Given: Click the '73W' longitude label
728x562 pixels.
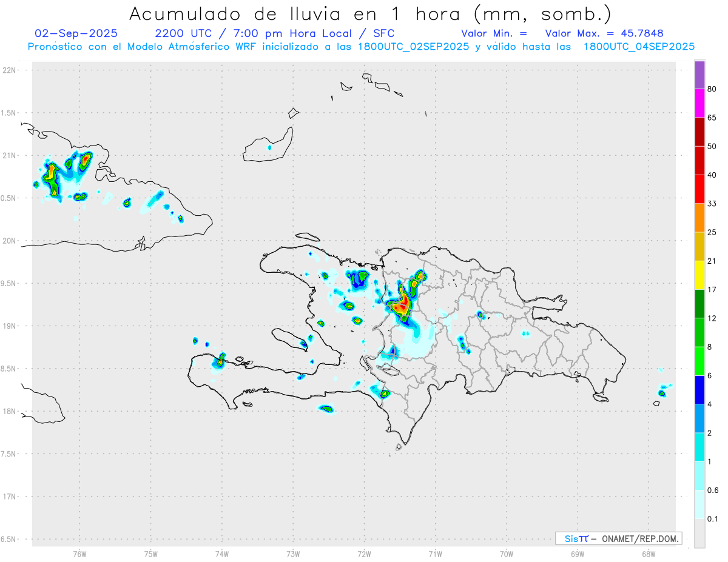Looking at the screenshot, I should coord(293,554).
